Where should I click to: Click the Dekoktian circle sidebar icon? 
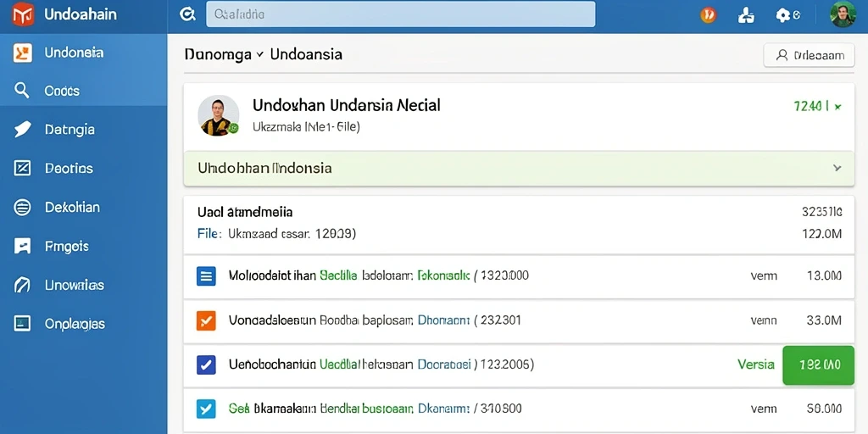22,207
